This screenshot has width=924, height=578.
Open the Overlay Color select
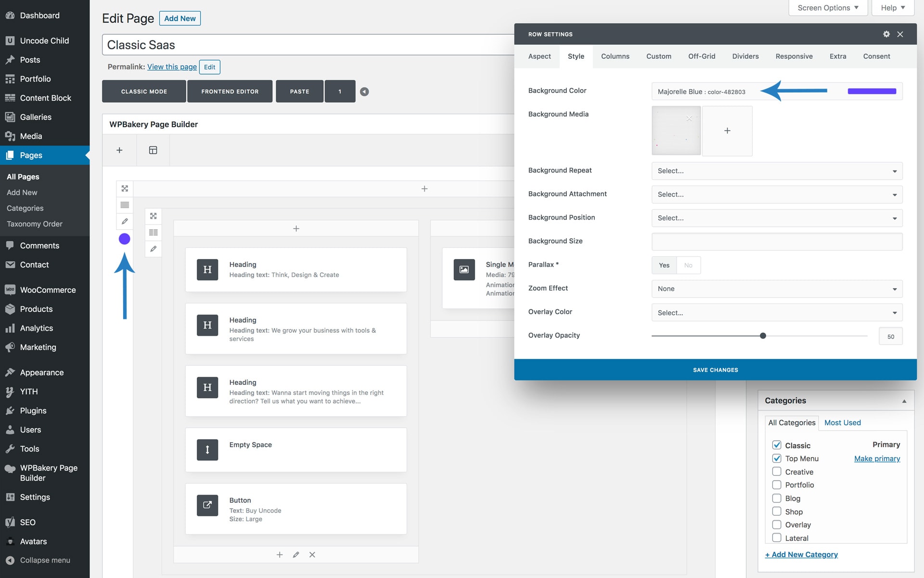point(776,313)
